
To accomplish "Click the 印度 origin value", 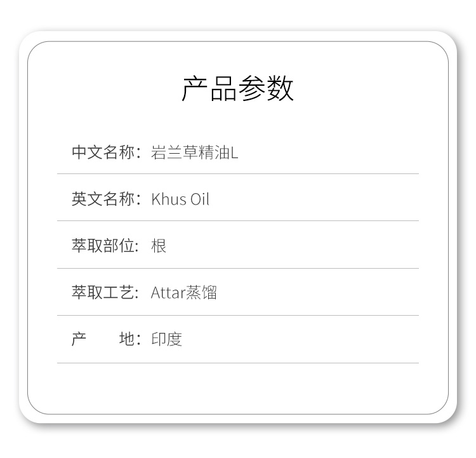I will coord(166,339).
